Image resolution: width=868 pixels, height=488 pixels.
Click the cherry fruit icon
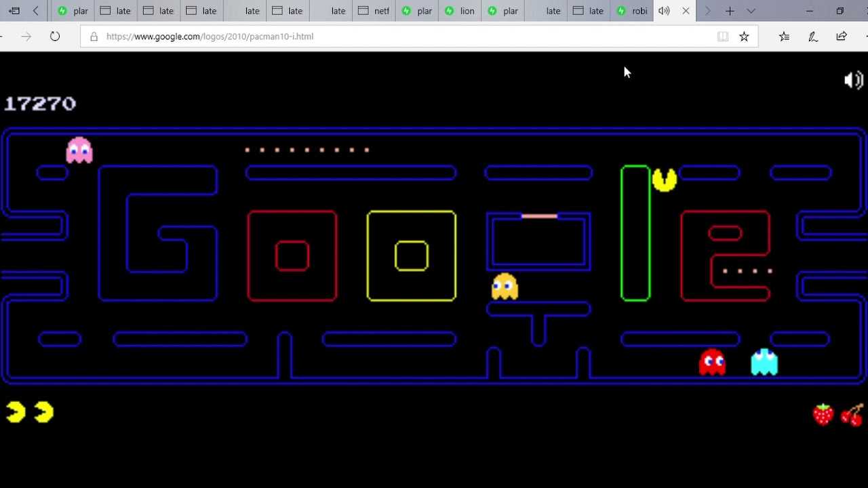click(852, 414)
